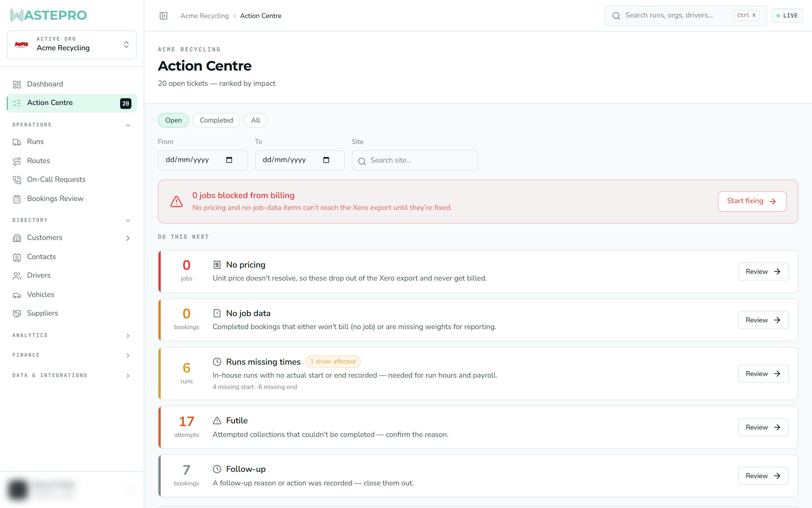812x508 pixels.
Task: Open the Vehicles directory
Action: click(x=72, y=295)
